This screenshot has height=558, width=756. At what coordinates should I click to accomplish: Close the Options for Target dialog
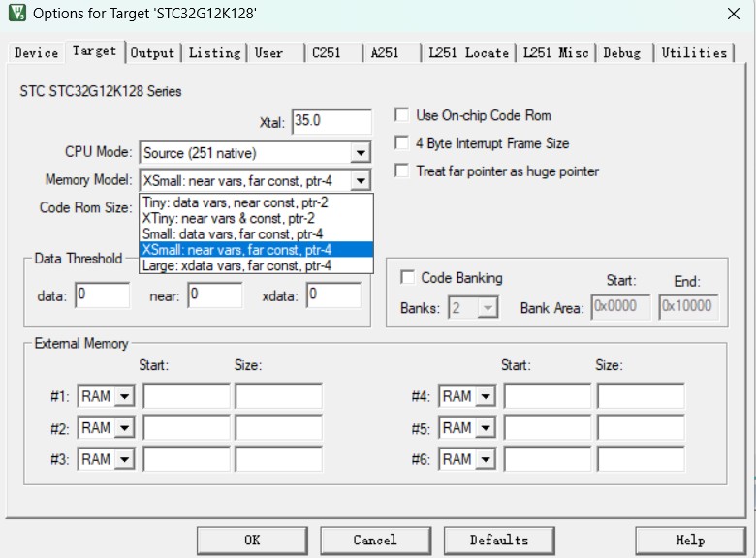[734, 14]
